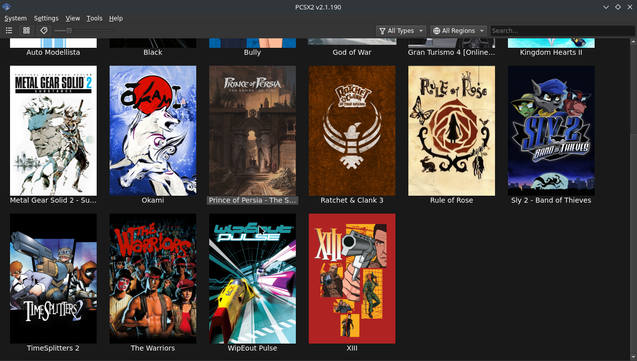The image size is (637, 361).
Task: Switch to game grid view icon
Action: coord(26,30)
